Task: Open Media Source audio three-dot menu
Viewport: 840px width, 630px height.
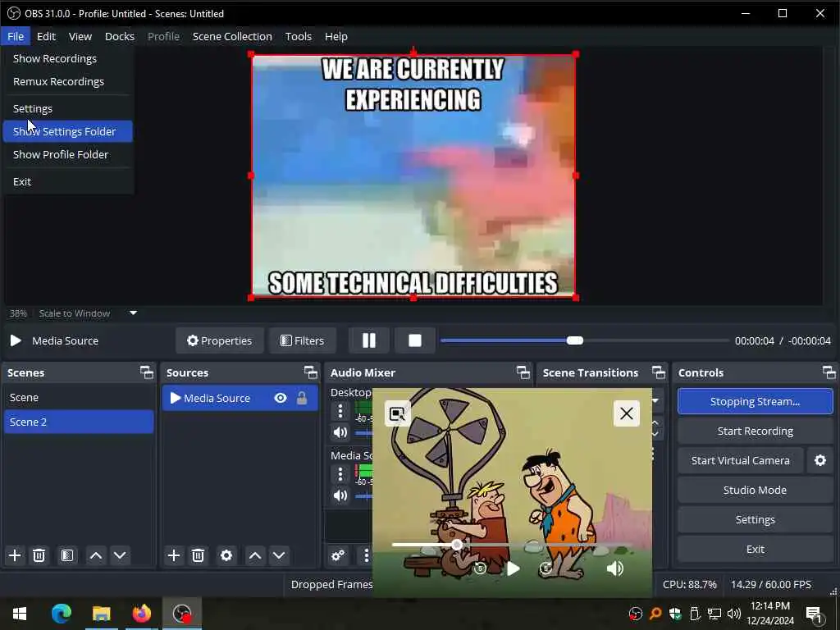Action: point(340,474)
